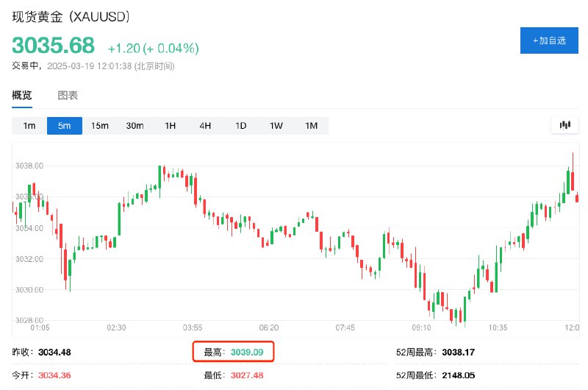The height and width of the screenshot is (390, 588).
Task: Select the 15m timeframe
Action: click(x=100, y=126)
